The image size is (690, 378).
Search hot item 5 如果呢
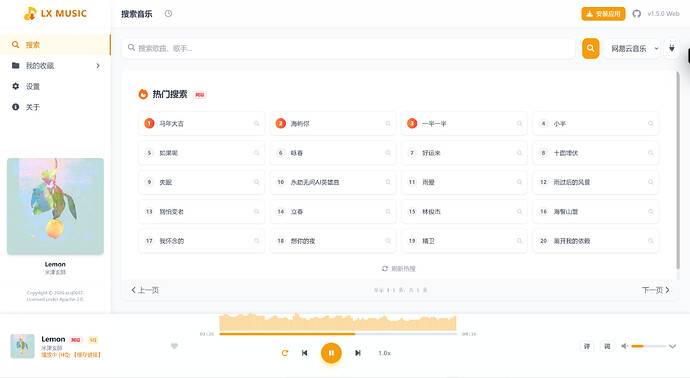(x=202, y=153)
